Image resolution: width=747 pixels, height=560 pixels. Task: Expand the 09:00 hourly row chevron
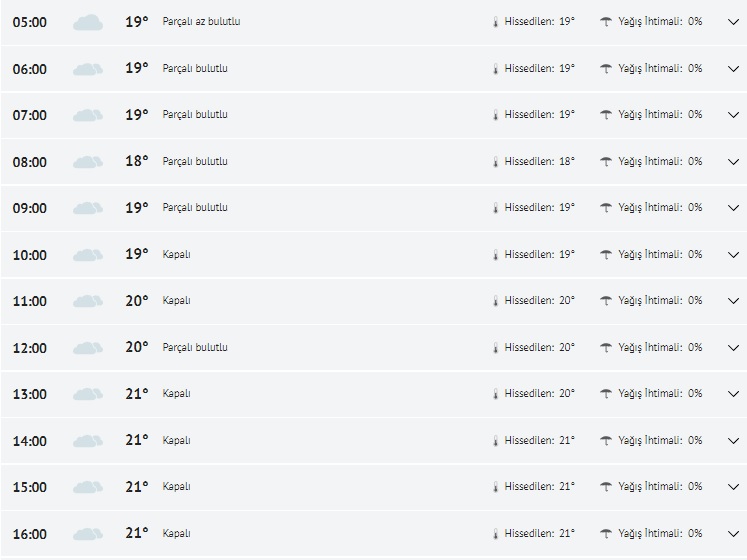coord(733,208)
